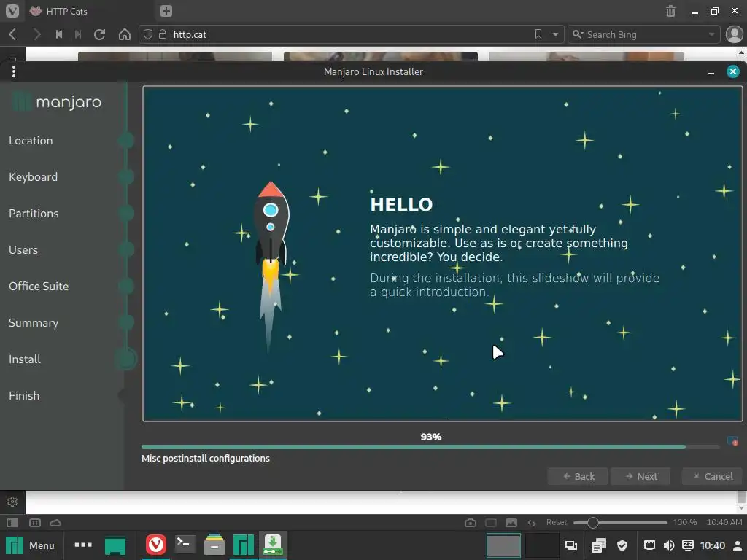Click the Next button in installer

[x=640, y=476]
